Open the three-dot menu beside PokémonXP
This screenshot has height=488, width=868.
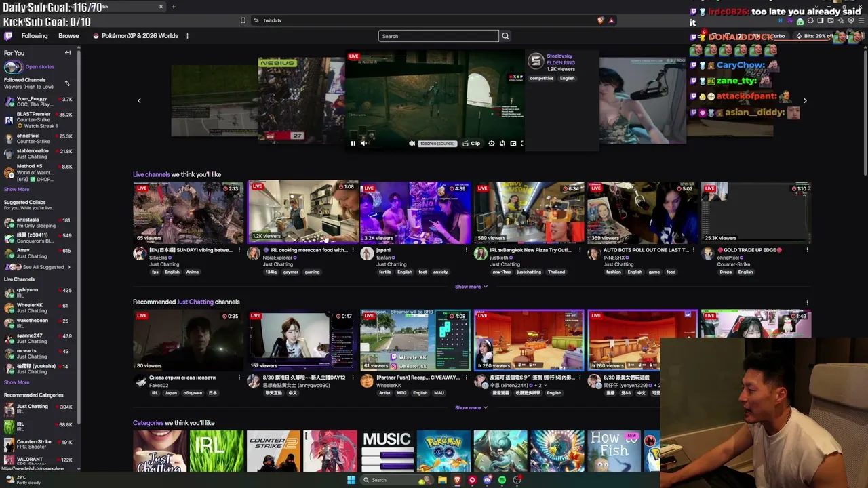tap(187, 36)
